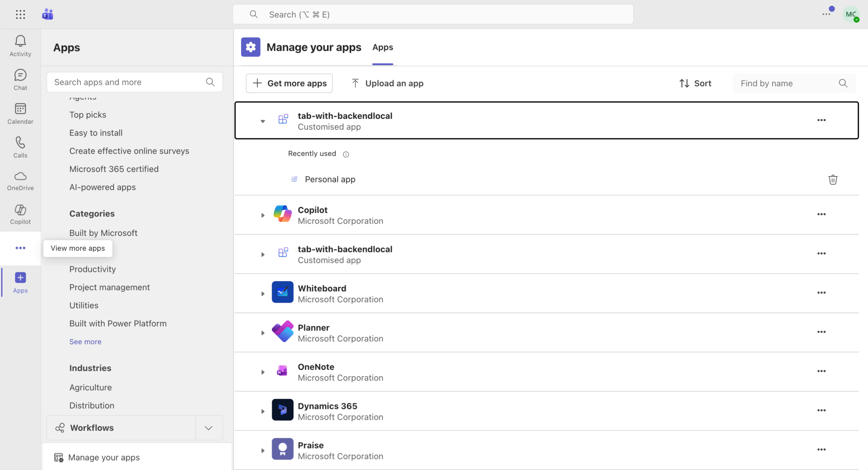The image size is (868, 470).
Task: Open the Workflows dropdown chevron
Action: (209, 428)
